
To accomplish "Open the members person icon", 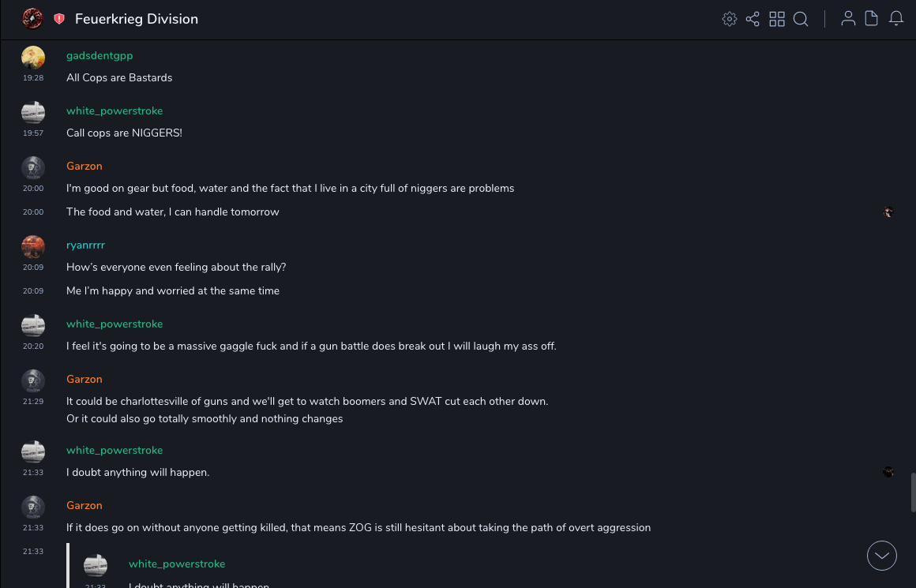I will (848, 19).
